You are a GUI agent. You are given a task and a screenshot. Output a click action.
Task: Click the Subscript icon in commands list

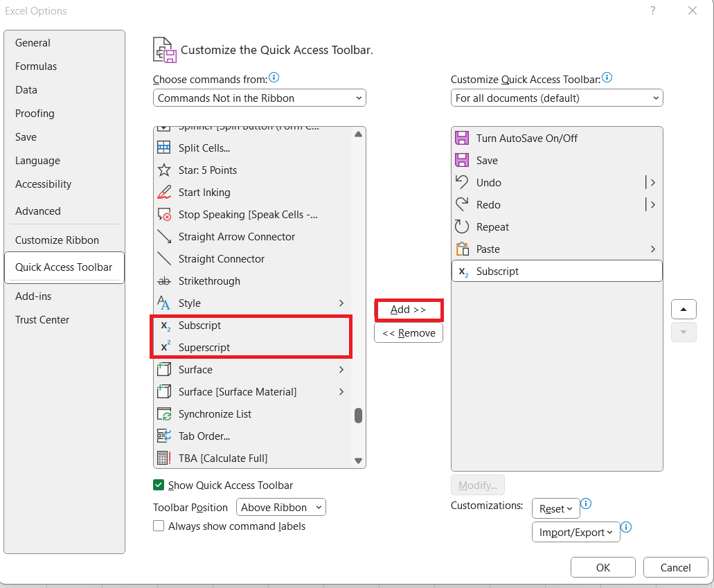coord(166,326)
